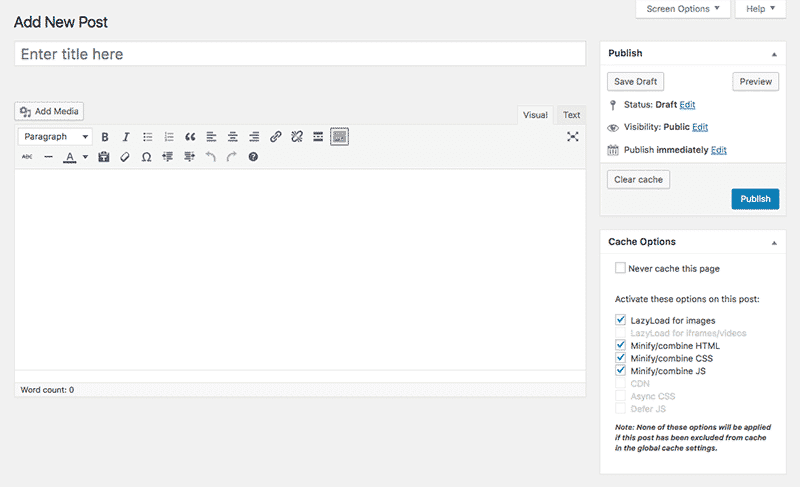Toggle bold formatting in editor toolbar
Screen dimensions: 800x487
[105, 137]
